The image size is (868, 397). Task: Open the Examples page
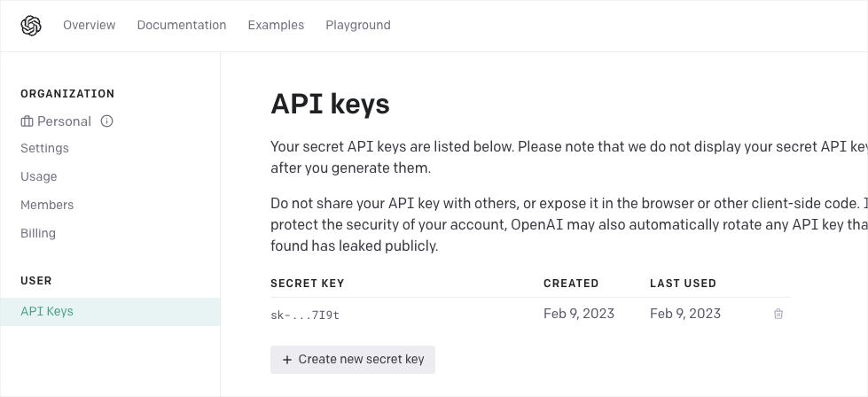(x=276, y=26)
